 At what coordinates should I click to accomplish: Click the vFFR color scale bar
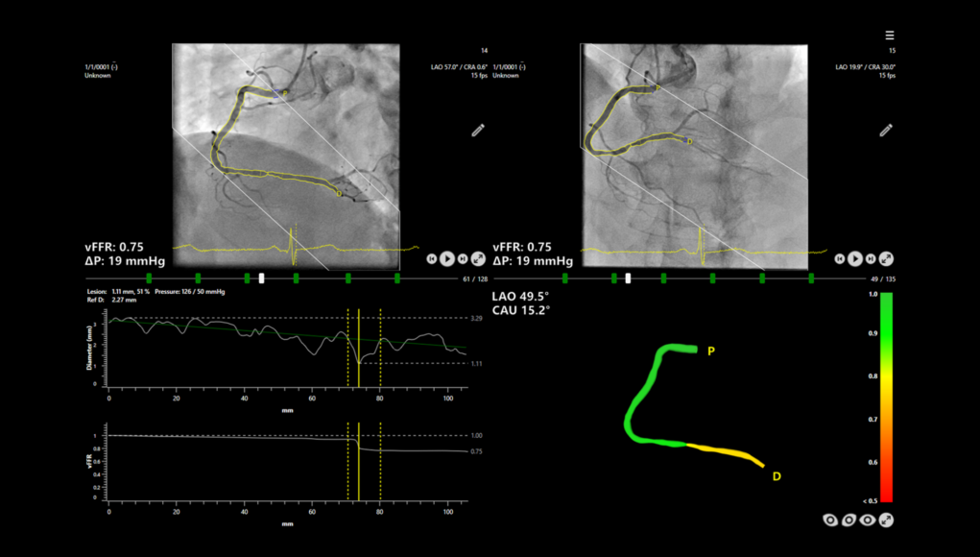click(886, 397)
